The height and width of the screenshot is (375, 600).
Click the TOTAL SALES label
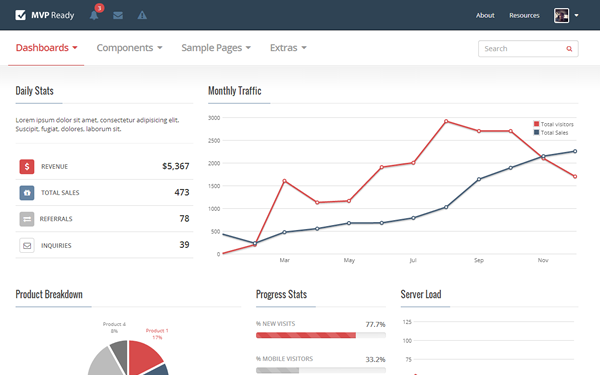point(60,192)
